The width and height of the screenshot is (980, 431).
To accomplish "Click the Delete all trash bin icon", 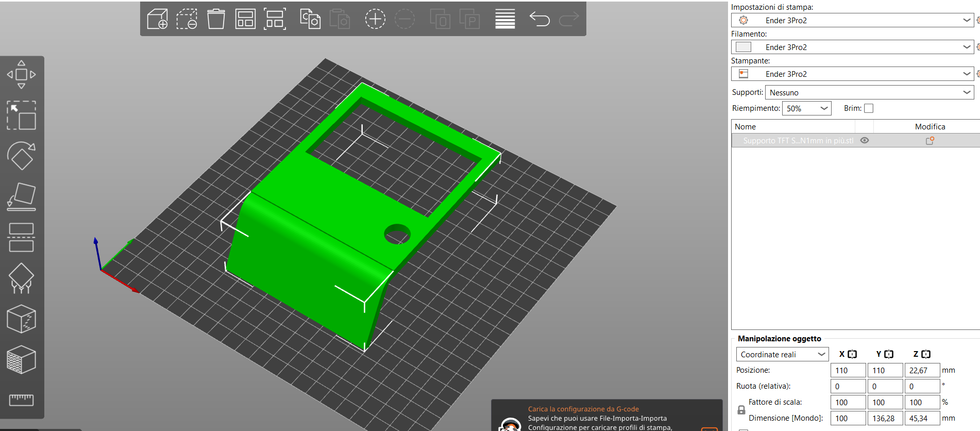I will [x=216, y=19].
